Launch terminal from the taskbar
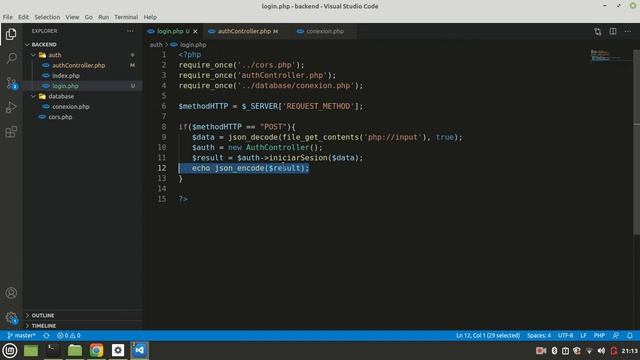The height and width of the screenshot is (360, 640). [x=52, y=351]
